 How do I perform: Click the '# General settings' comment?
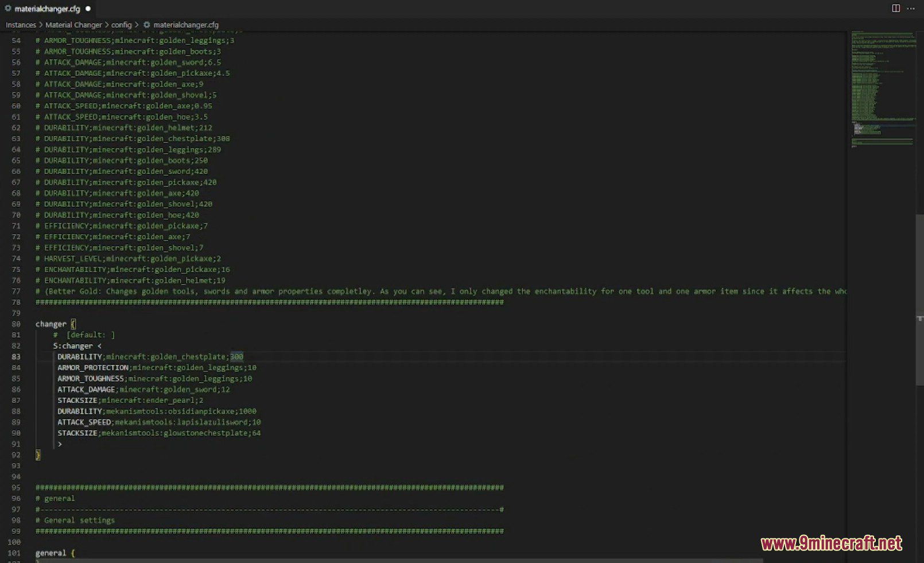tap(75, 520)
